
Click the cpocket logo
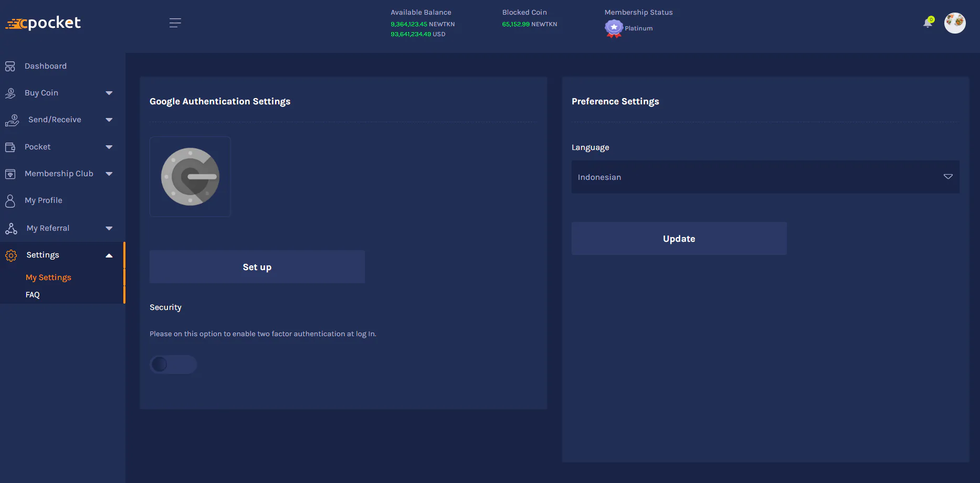pyautogui.click(x=43, y=23)
